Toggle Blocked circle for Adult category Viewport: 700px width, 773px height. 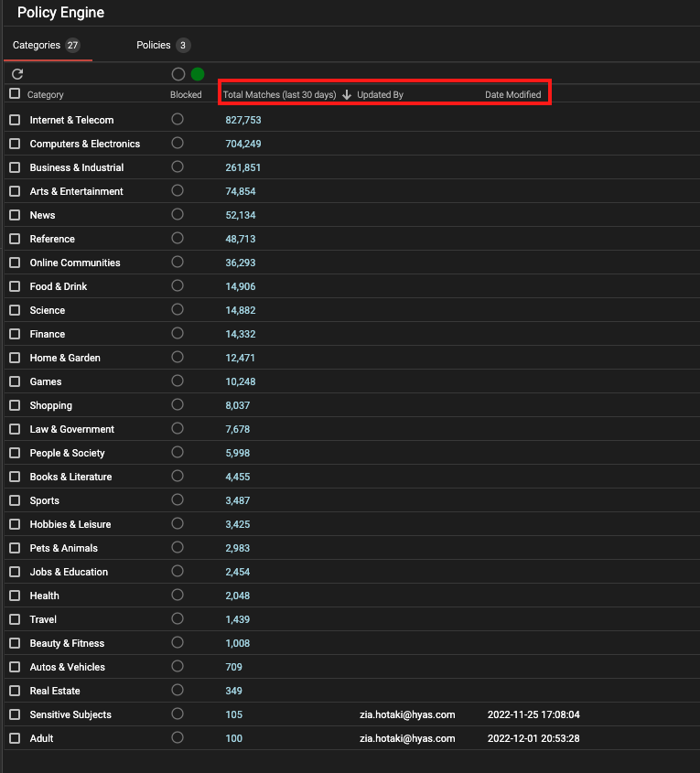click(178, 737)
